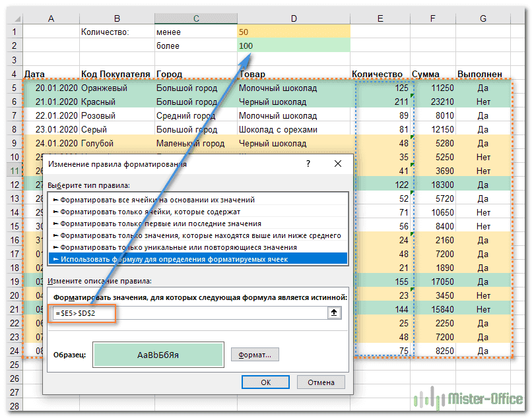Click the orange cell containing 50
Screen dimensions: 532x418
[293, 32]
